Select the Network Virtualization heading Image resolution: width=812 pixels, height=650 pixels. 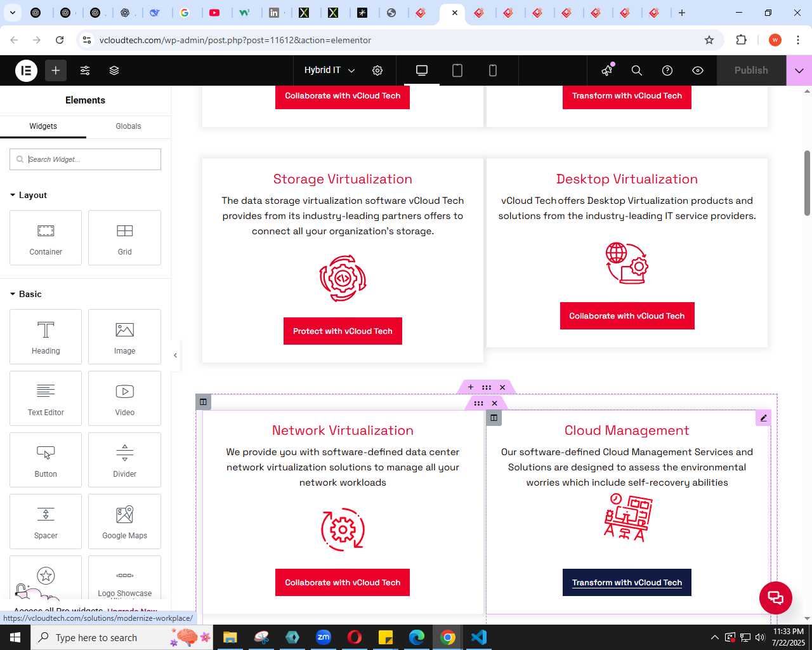pyautogui.click(x=343, y=430)
